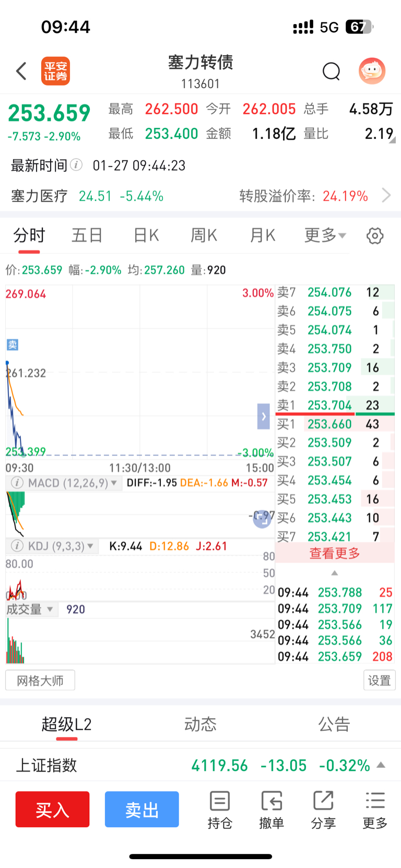Tap trade row 253.788 volume 25
The image size is (401, 868).
coord(335,592)
